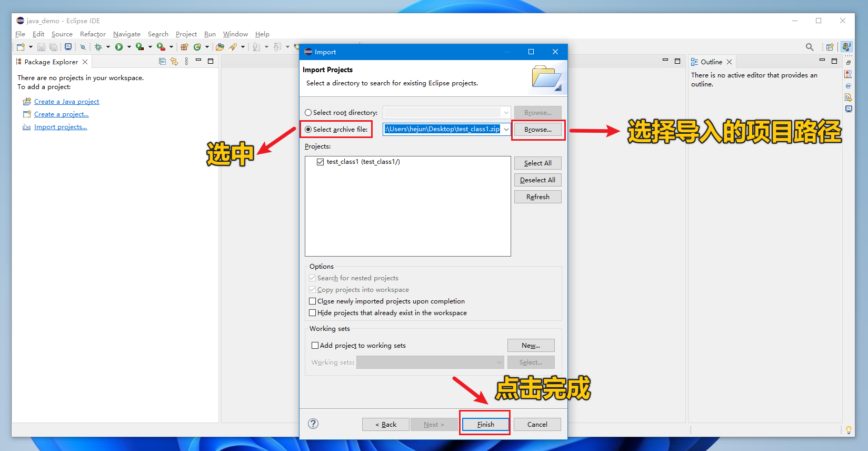Click the Help question mark in Import dialog

point(313,424)
